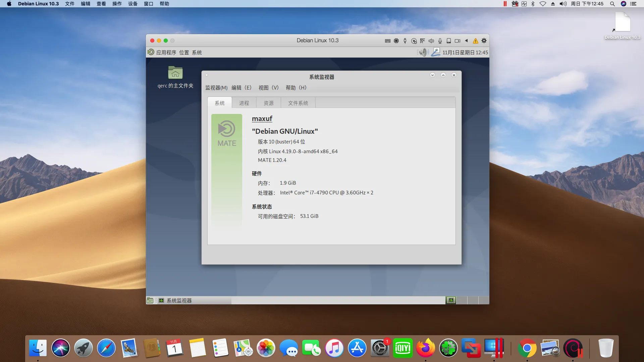Open the 位置 menu in MATE panel

tap(184, 53)
